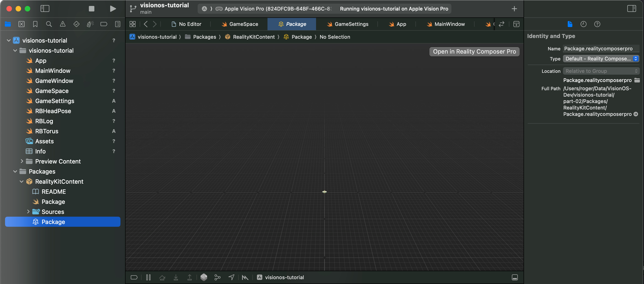Screen dimensions: 644x284
Task: Open the Issue navigator warning icon
Action: 63,24
